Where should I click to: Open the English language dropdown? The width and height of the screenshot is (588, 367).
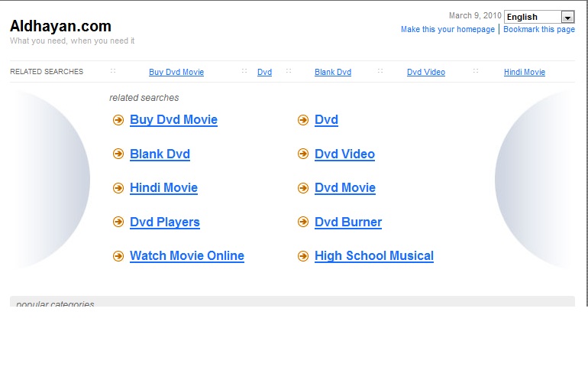coord(567,17)
